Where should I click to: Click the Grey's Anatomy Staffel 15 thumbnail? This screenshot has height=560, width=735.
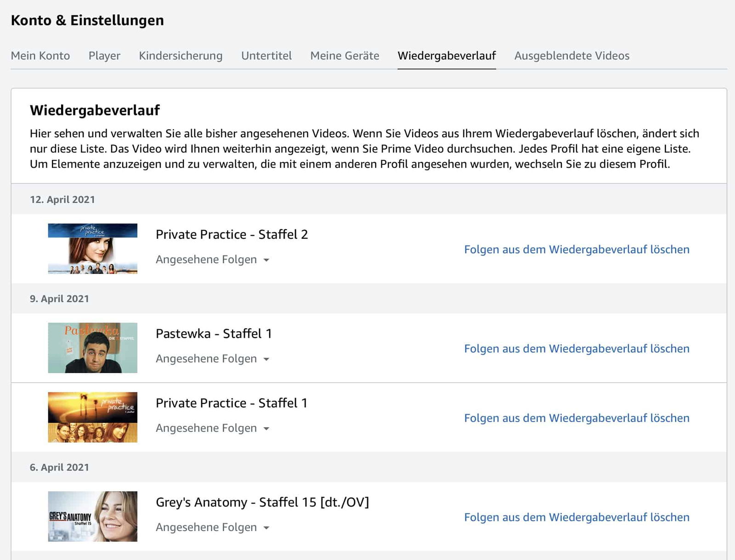click(x=92, y=516)
